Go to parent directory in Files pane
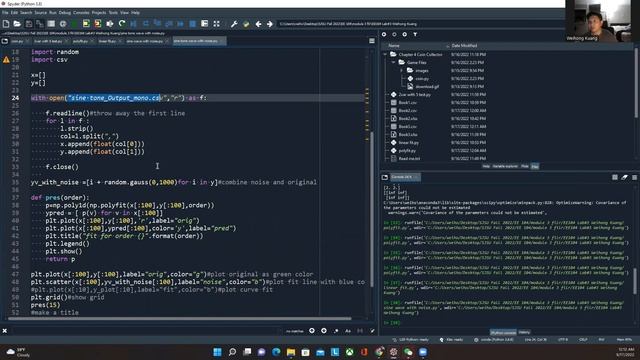The image size is (640, 360). pos(404,35)
